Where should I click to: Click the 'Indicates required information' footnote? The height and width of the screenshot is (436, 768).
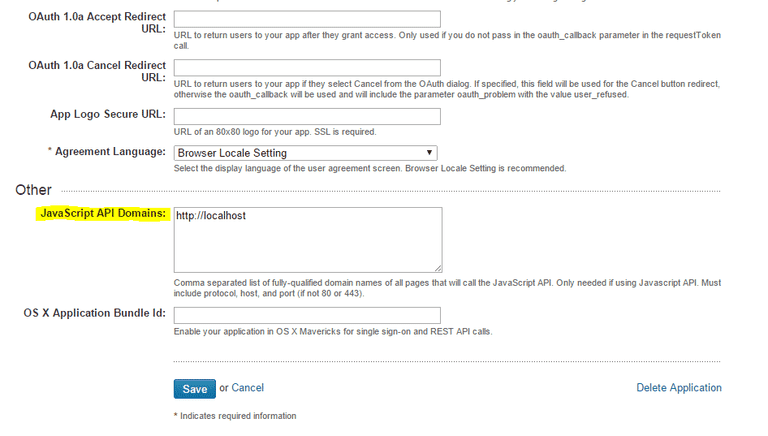pos(237,416)
